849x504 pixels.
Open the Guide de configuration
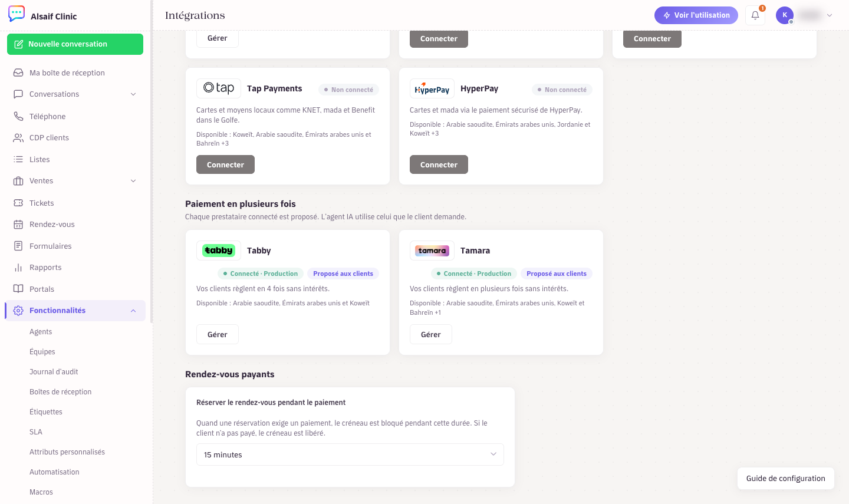pyautogui.click(x=786, y=478)
